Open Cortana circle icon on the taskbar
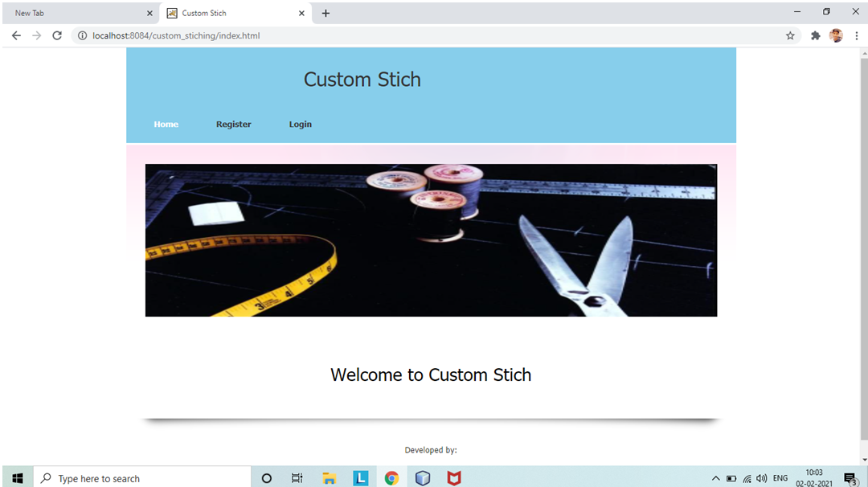868x487 pixels. click(266, 478)
